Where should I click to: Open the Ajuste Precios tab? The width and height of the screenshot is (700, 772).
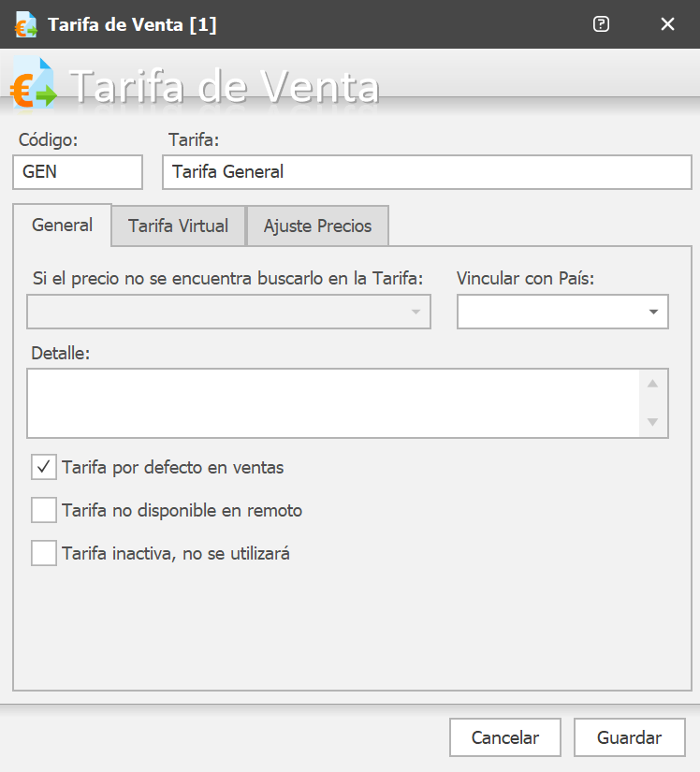317,226
